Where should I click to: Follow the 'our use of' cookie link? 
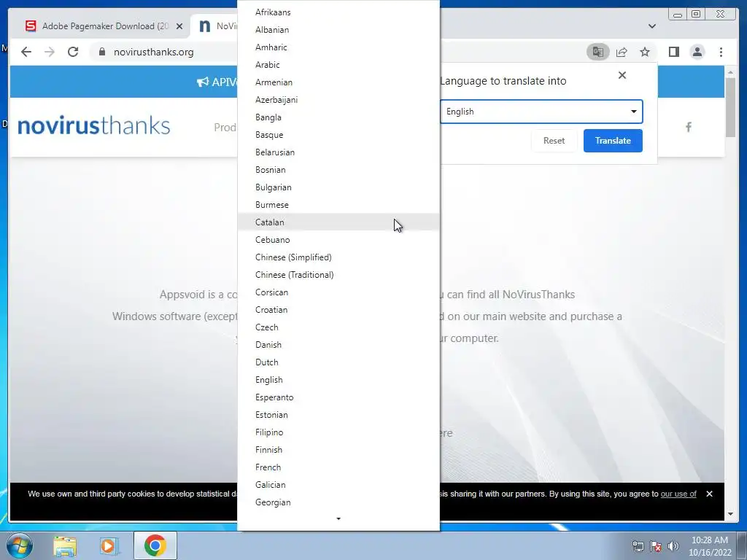point(678,494)
